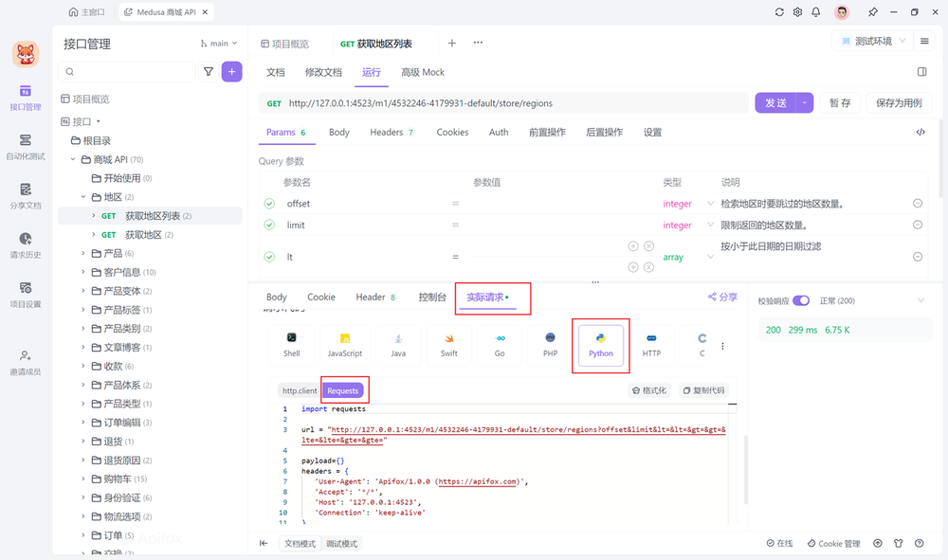The image size is (948, 560).
Task: View the 请求历史 panel
Action: (26, 243)
